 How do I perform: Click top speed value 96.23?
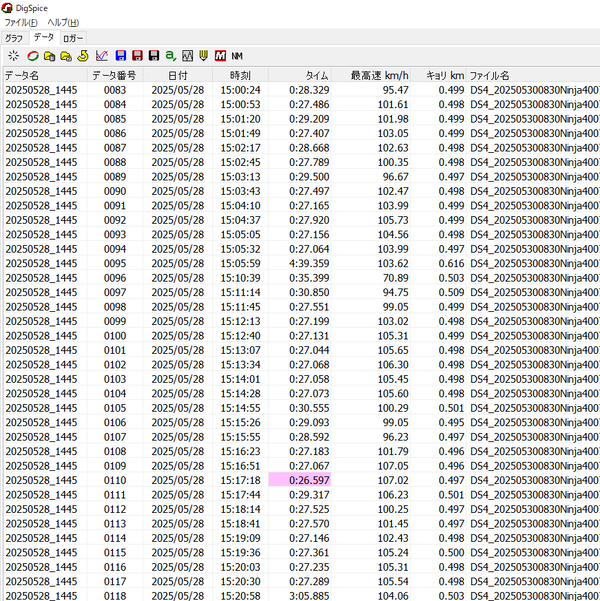[x=396, y=437]
